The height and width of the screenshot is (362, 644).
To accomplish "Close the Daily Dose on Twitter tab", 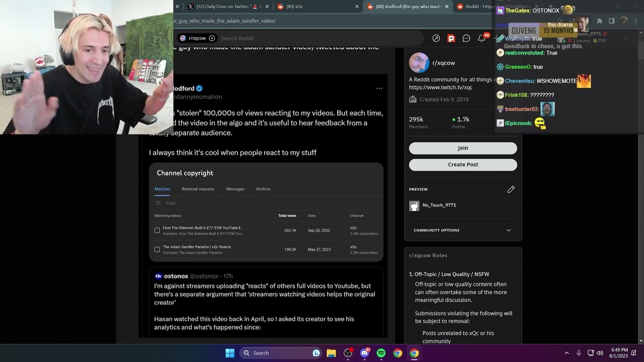I will [267, 7].
